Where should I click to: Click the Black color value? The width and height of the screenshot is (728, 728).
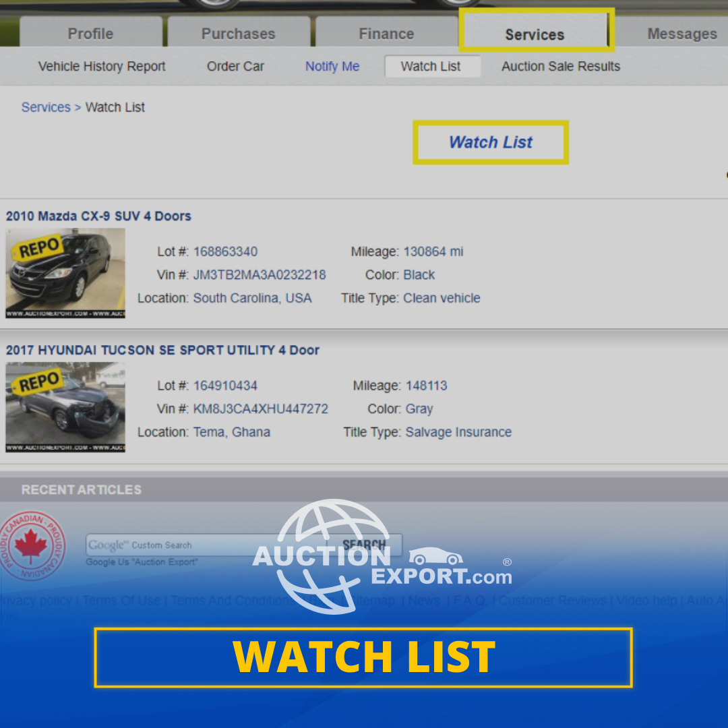click(419, 275)
